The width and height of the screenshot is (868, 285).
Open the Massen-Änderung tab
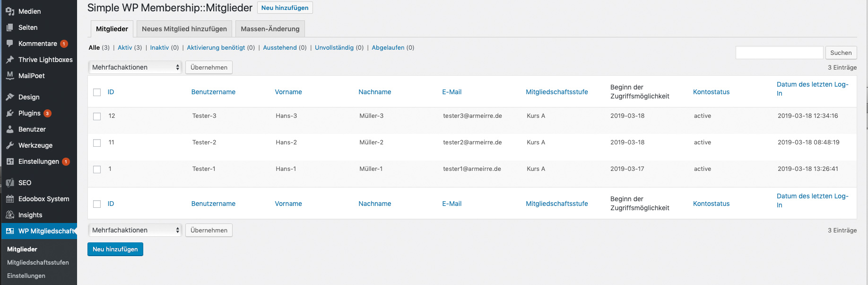270,29
